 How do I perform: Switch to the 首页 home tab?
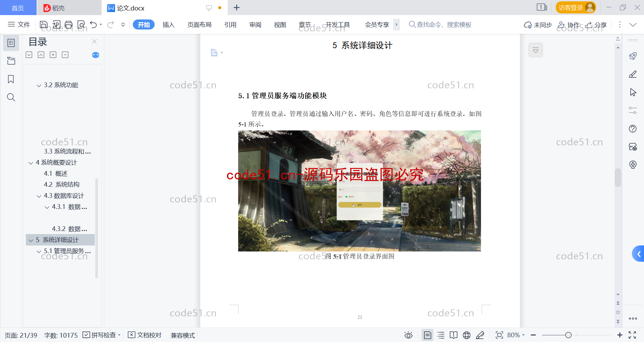pyautogui.click(x=18, y=8)
